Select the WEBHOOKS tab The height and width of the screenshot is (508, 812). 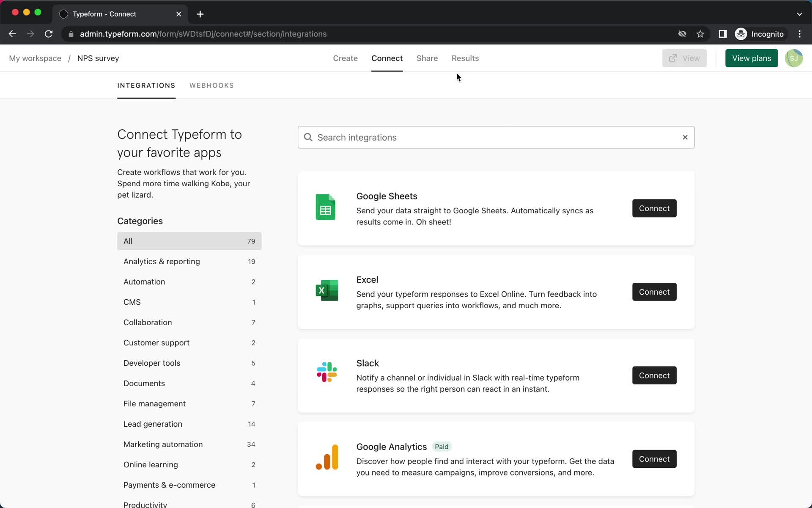coord(211,85)
